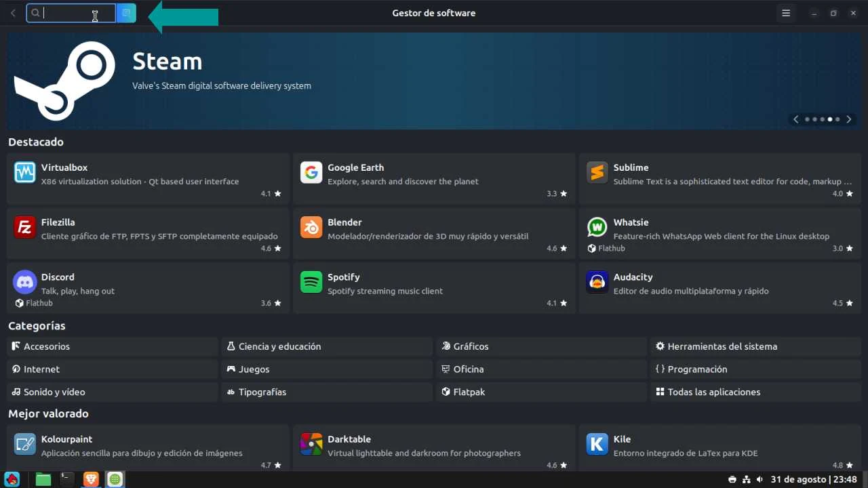Advance to the next featured banner slide
Screen dimensions: 868x488
click(848, 119)
